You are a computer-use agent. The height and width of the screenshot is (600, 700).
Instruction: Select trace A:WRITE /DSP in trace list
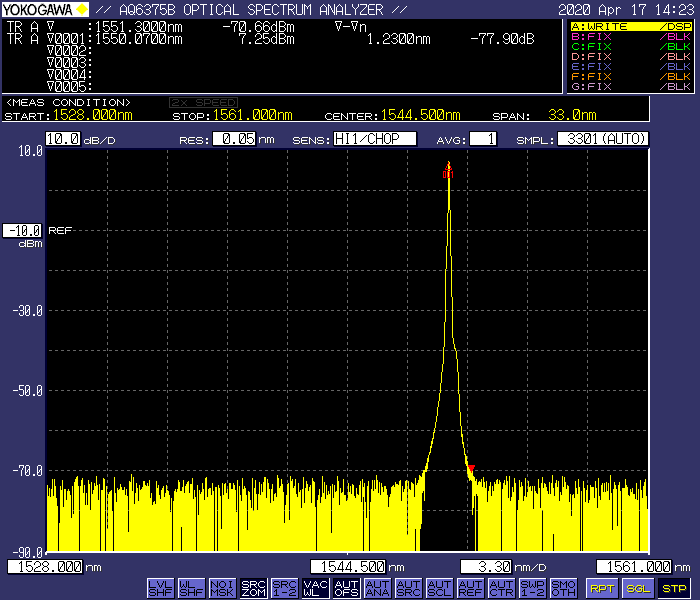point(630,26)
